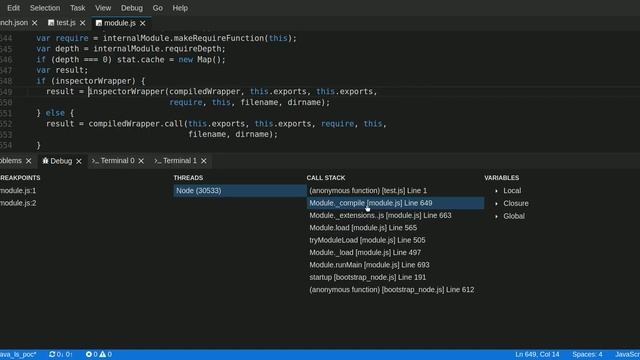Switch to the module.js editor tab

pyautogui.click(x=120, y=23)
